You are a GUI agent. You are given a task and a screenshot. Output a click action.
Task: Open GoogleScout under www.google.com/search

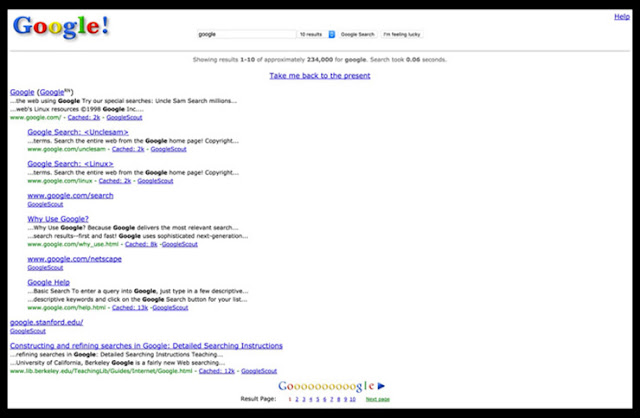coord(45,204)
